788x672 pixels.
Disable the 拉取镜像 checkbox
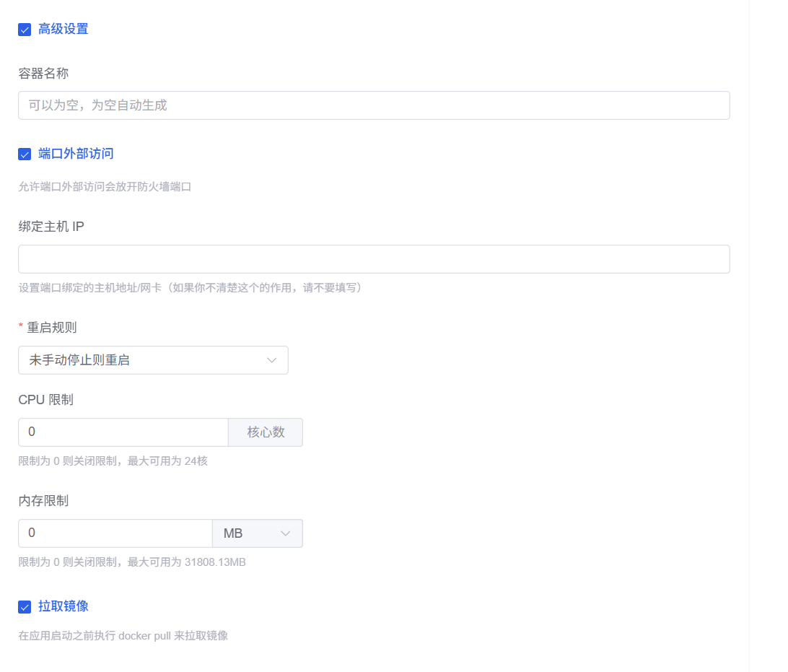(x=25, y=606)
